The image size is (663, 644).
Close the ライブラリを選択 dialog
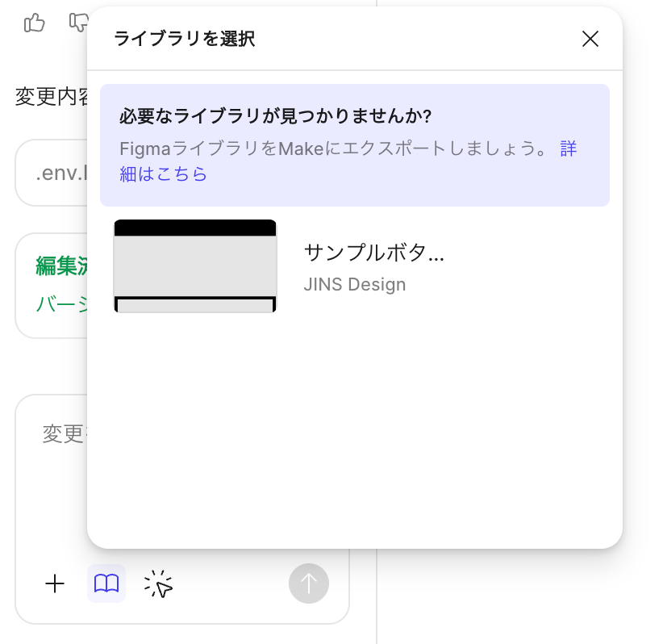[590, 39]
